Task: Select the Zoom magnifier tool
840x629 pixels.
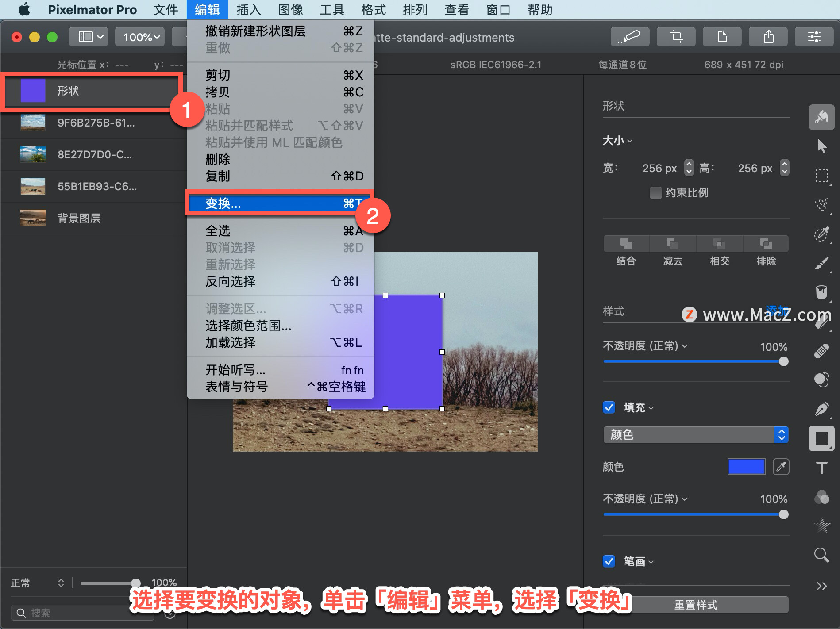Action: click(821, 555)
